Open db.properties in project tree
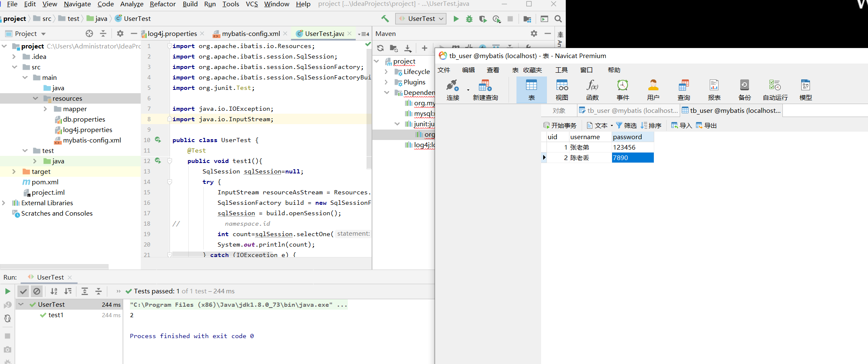This screenshot has height=364, width=868. pyautogui.click(x=84, y=119)
